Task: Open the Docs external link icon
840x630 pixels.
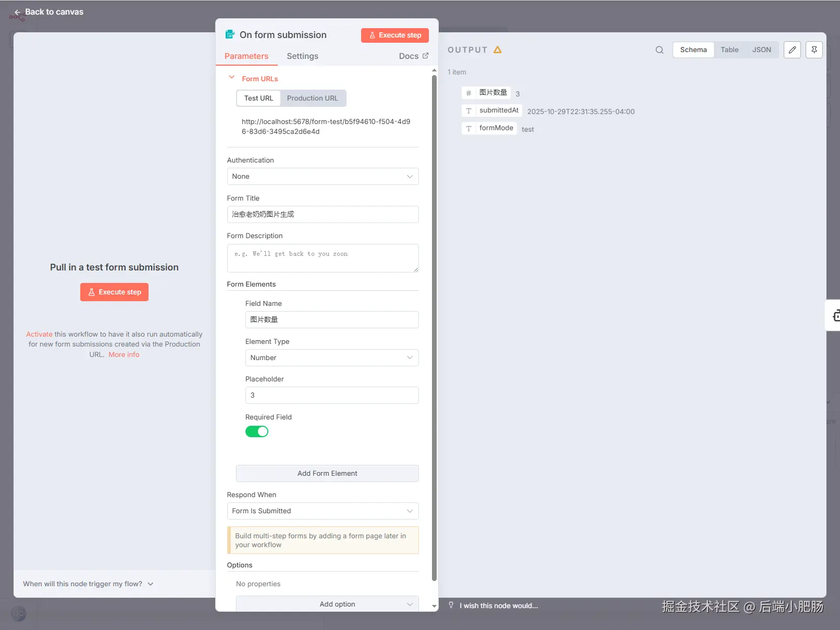Action: tap(425, 55)
